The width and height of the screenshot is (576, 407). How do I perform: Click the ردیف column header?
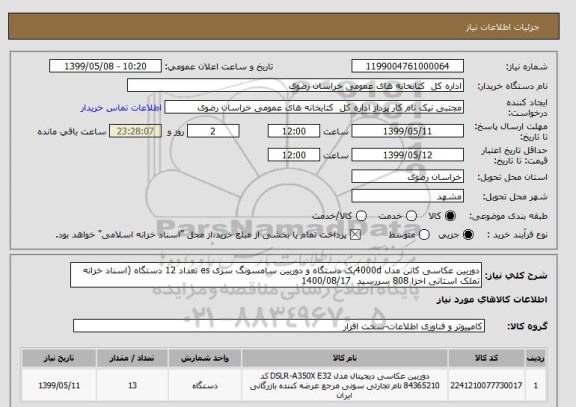pyautogui.click(x=536, y=358)
